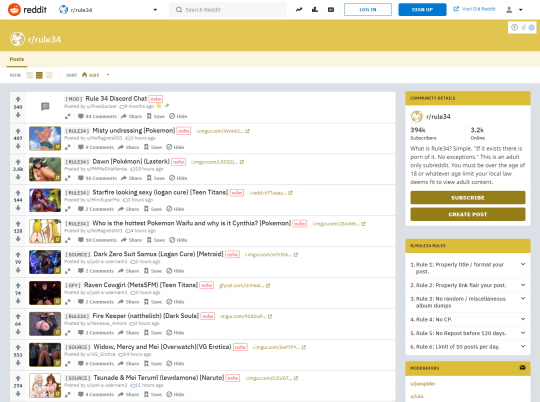This screenshot has width=540, height=402.
Task: Upvote the Fire Keeper Dark Souls post
Action: tap(18, 316)
